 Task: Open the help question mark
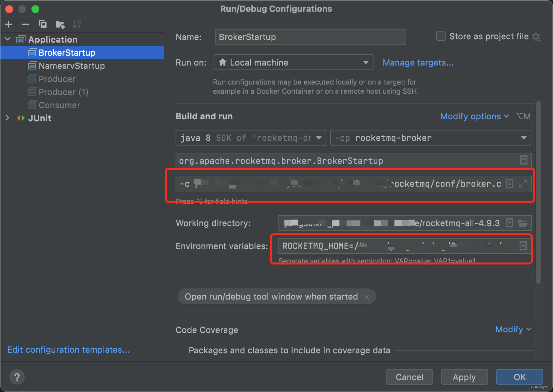coord(17,377)
